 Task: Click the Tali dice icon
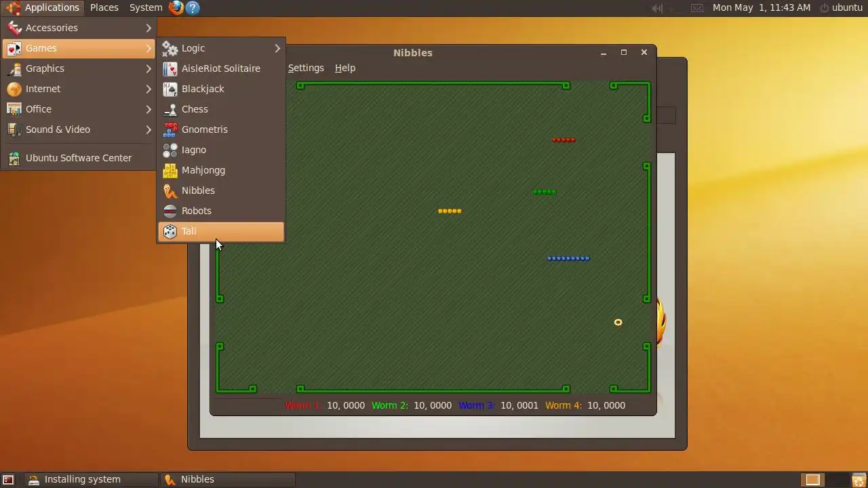(x=170, y=231)
